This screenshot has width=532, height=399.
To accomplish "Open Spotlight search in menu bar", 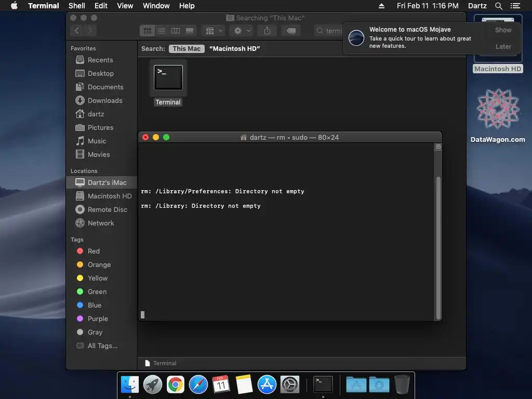I will (498, 6).
